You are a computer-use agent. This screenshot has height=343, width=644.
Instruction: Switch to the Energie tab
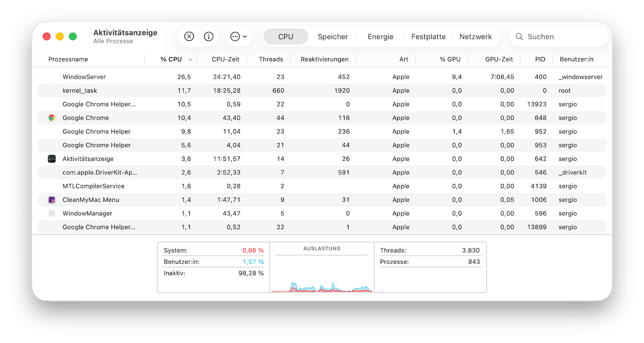point(380,37)
